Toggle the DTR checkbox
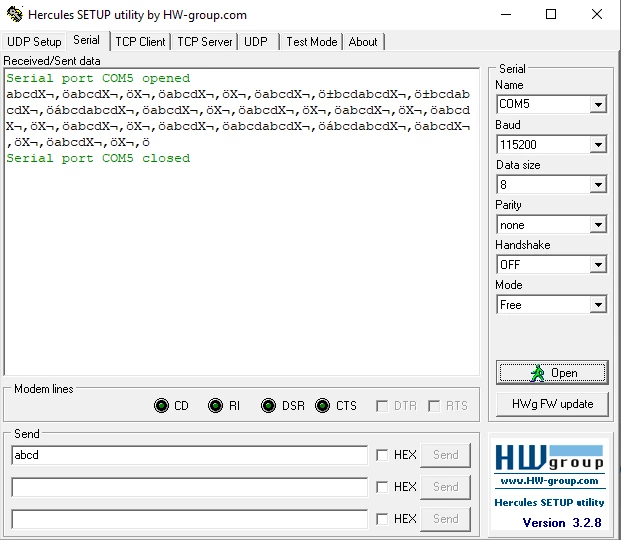The height and width of the screenshot is (540, 621). [382, 406]
